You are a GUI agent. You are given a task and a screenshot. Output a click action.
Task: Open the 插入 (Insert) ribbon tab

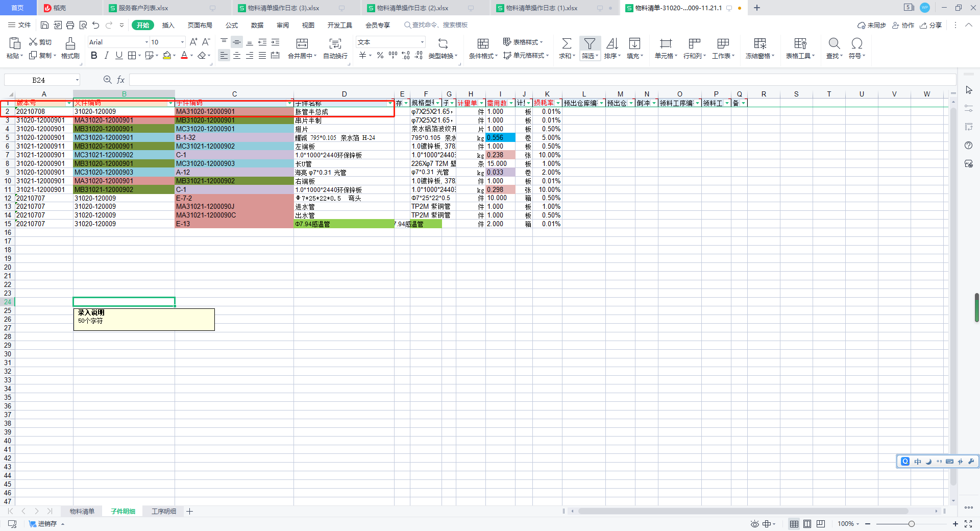point(168,25)
